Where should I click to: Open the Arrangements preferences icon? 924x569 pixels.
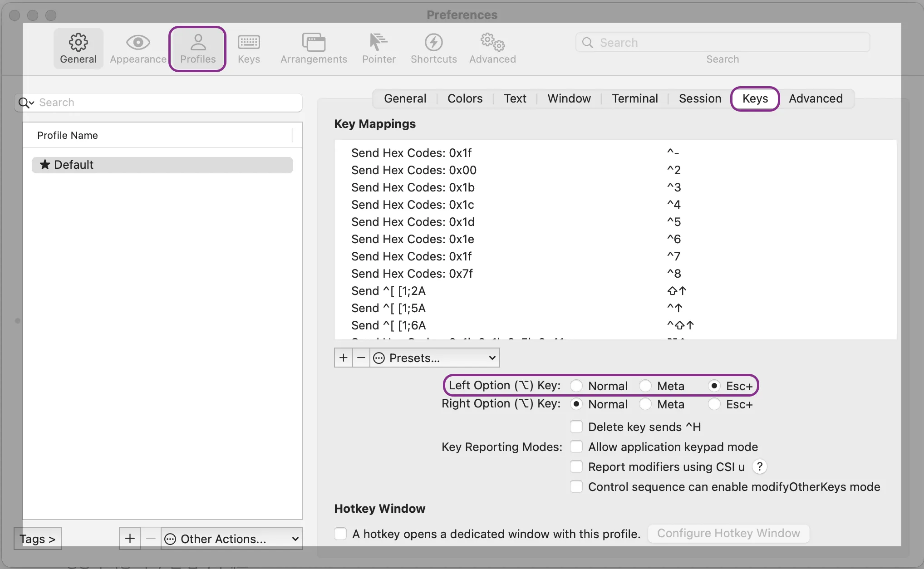click(x=314, y=43)
